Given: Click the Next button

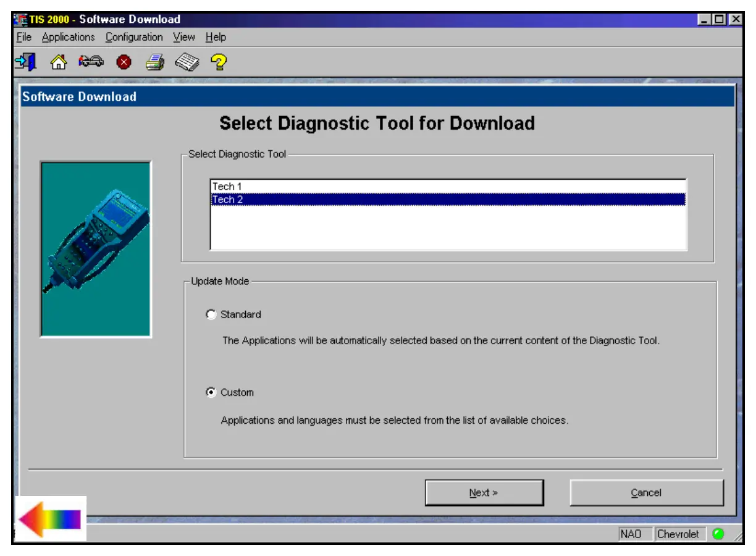Looking at the screenshot, I should pos(484,493).
